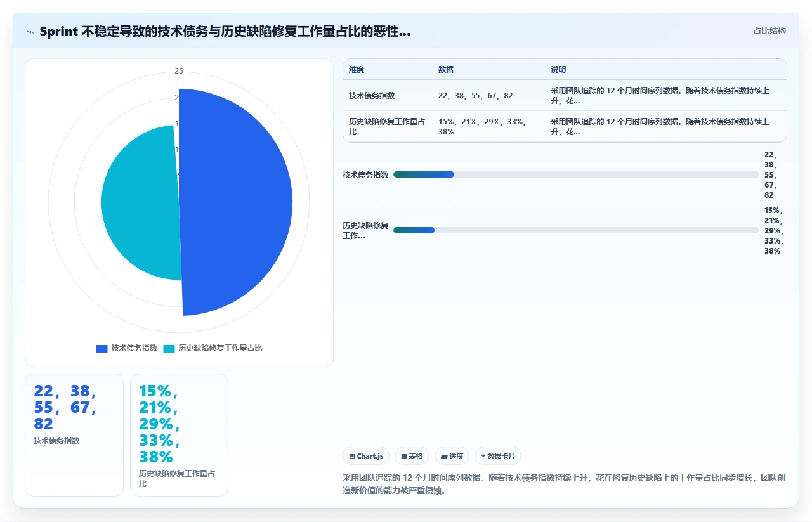Toggle the teal 历史缺陷修复工作量占比 legend swatch
The image size is (812, 522).
[x=169, y=348]
